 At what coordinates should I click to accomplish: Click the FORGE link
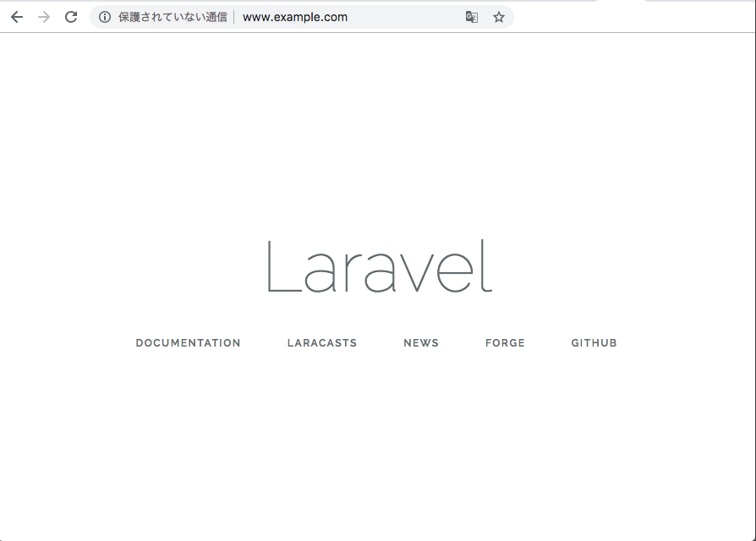click(505, 342)
